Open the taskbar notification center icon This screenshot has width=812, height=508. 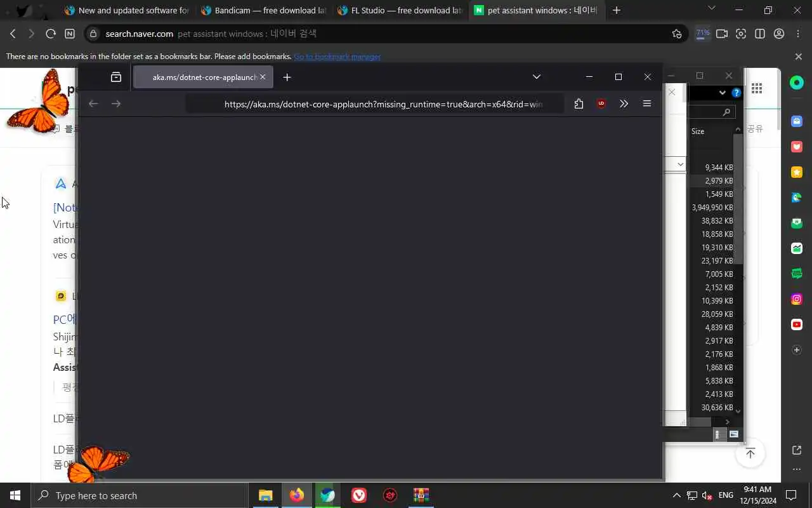point(791,495)
